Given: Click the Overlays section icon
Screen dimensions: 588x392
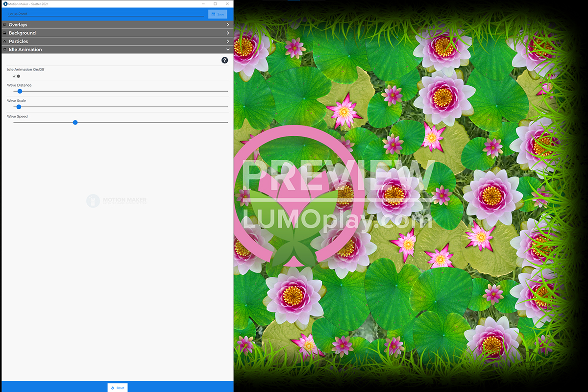Looking at the screenshot, I should 4,24.
